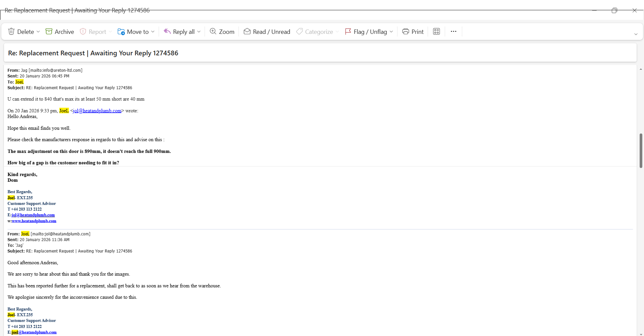The width and height of the screenshot is (644, 336).
Task: Click the vertical scrollbar thumb
Action: 641,150
